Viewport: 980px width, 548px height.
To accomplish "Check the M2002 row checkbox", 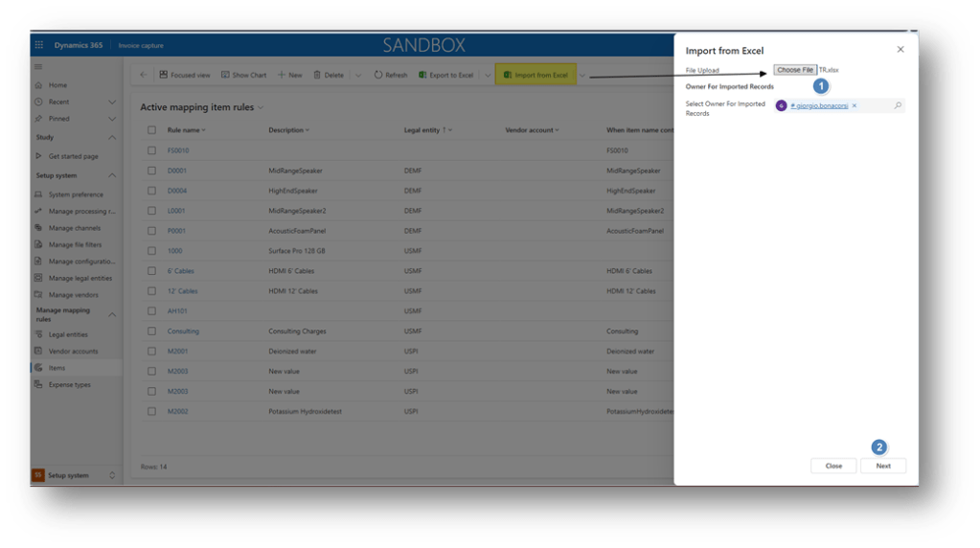I will [x=152, y=411].
